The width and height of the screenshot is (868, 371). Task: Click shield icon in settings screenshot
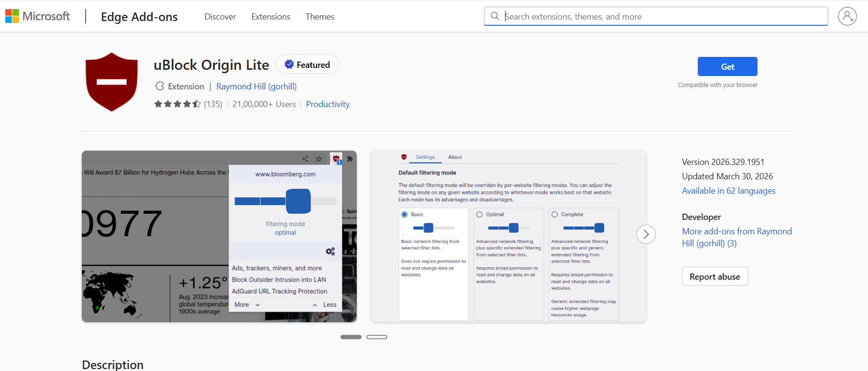pos(404,157)
